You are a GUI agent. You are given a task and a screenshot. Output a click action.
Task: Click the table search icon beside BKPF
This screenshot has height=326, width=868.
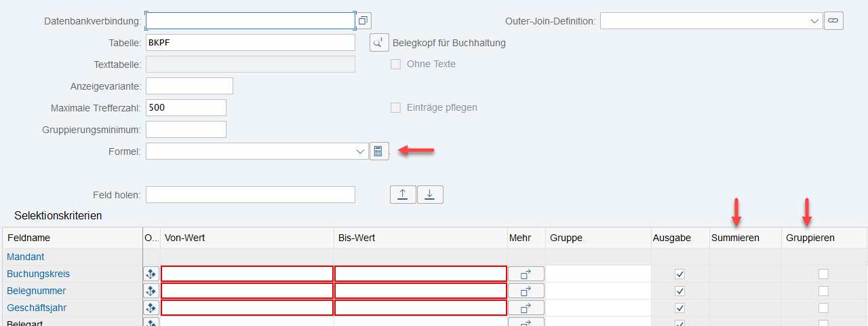379,43
